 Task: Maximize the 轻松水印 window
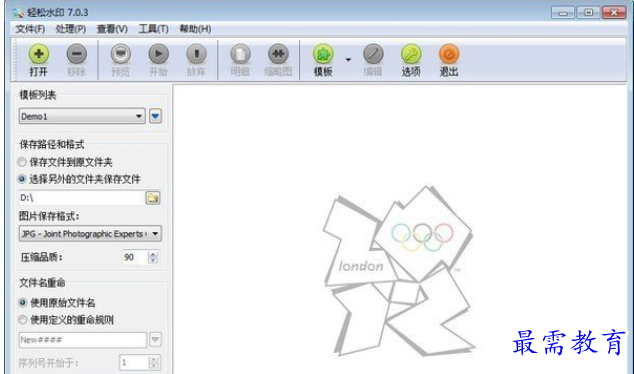pyautogui.click(x=588, y=13)
